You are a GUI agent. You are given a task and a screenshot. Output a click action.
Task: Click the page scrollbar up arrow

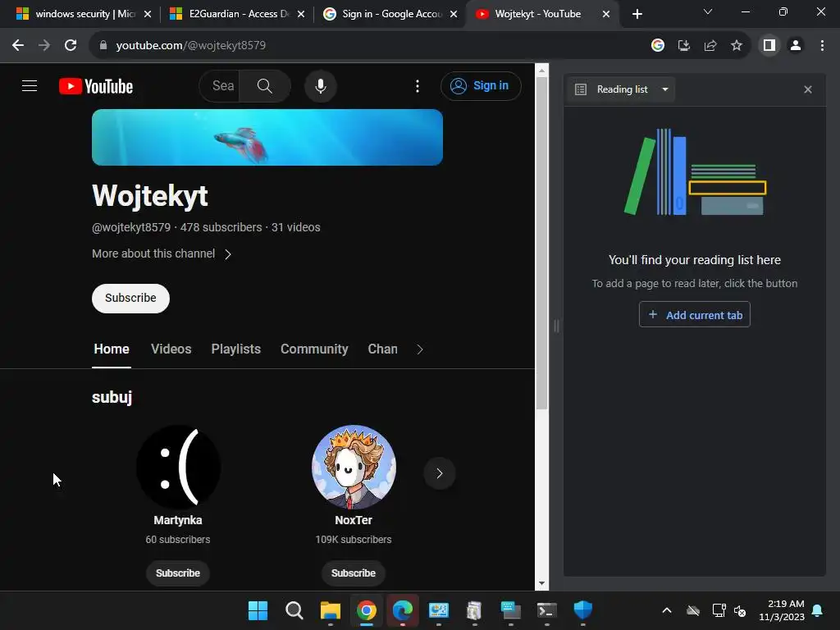coord(541,71)
